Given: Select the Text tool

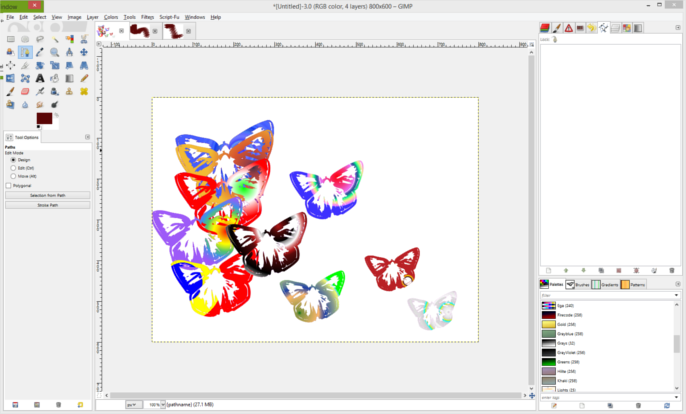Looking at the screenshot, I should 40,78.
